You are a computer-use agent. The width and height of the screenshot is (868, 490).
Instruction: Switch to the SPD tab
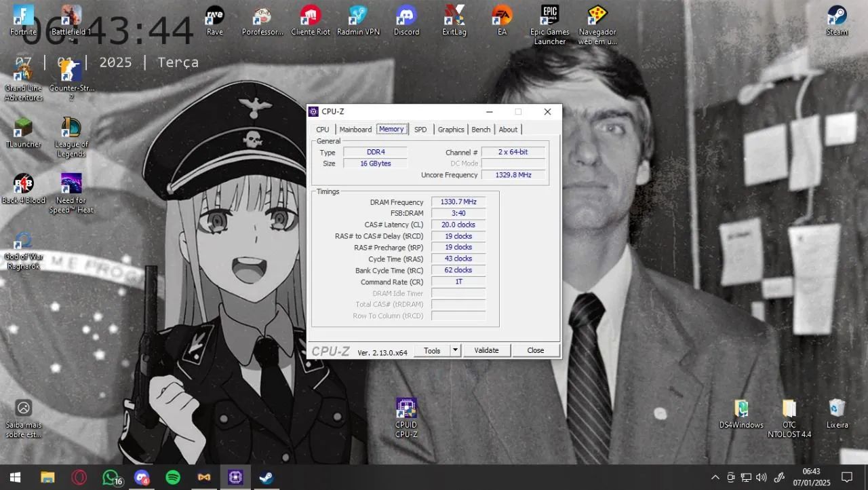click(420, 130)
